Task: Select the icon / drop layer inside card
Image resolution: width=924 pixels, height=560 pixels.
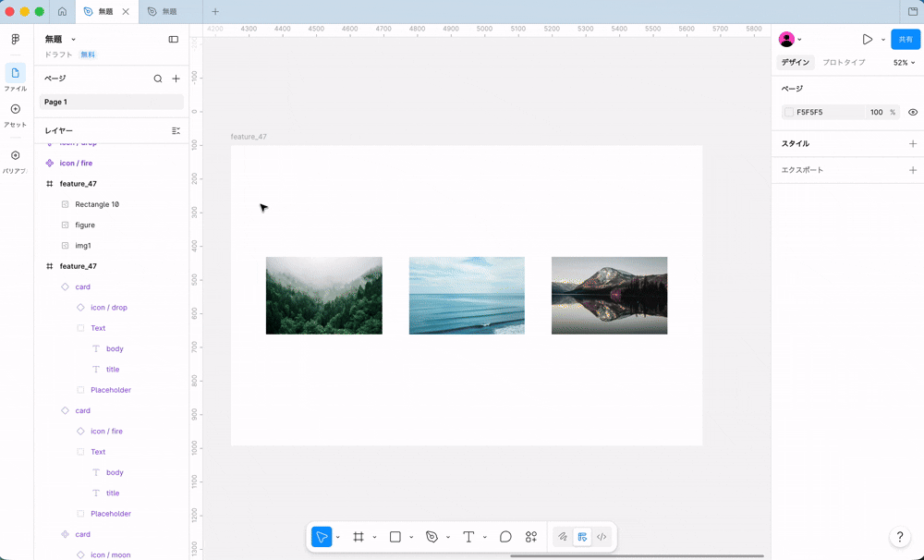Action: [x=108, y=308]
